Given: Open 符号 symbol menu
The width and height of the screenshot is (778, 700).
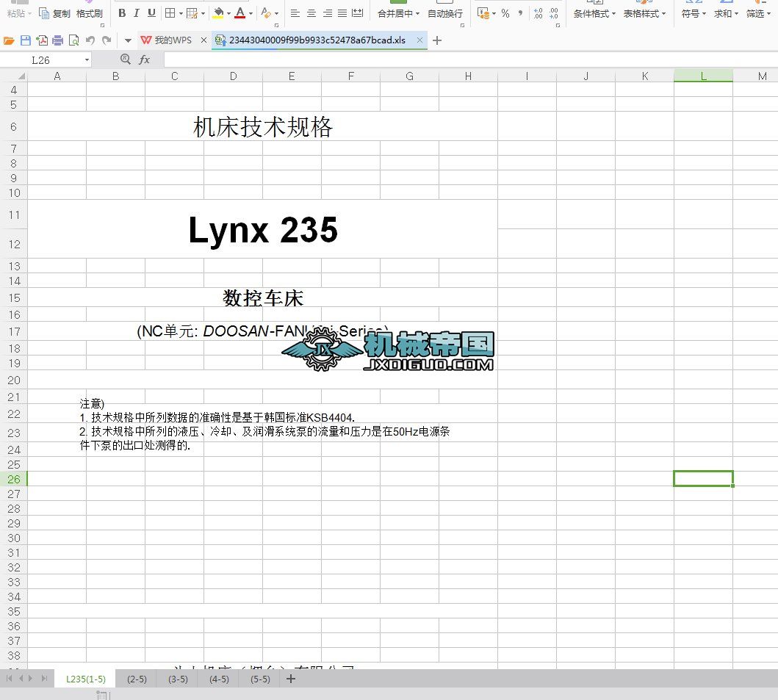Looking at the screenshot, I should pyautogui.click(x=694, y=13).
